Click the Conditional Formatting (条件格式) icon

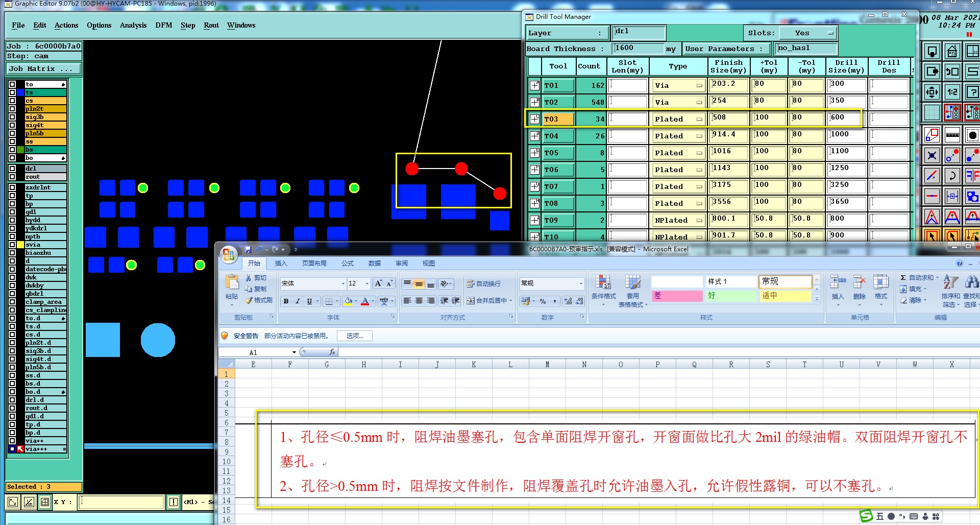(603, 290)
